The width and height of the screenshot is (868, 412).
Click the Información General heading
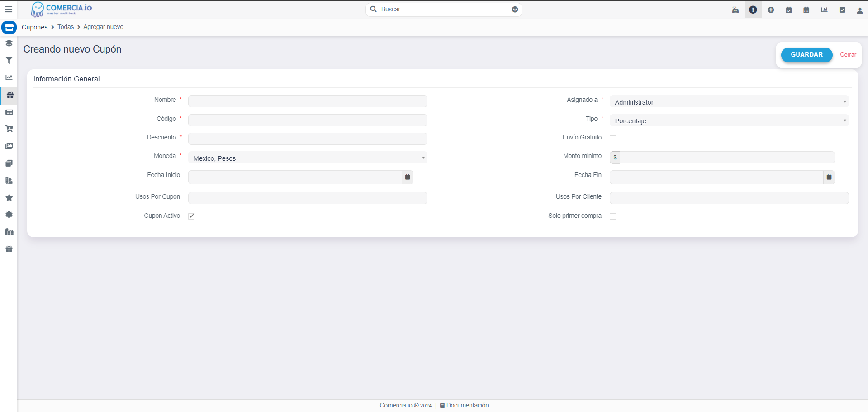[x=66, y=79]
